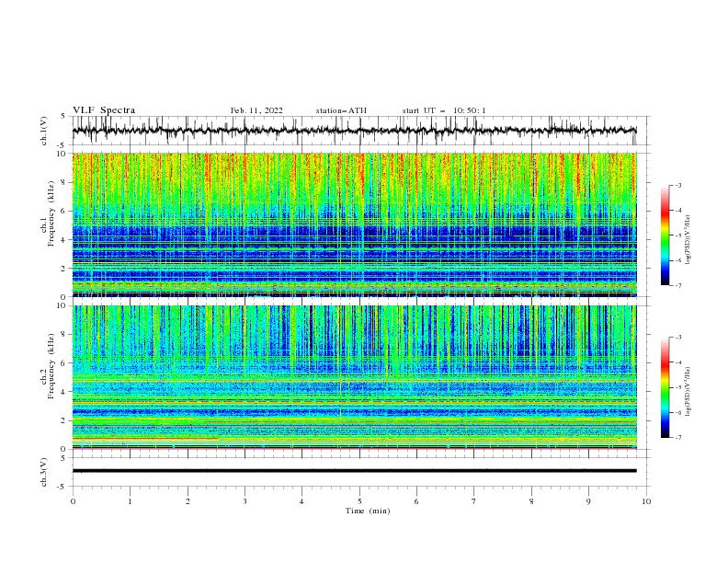Select the date text "Feb. 11, 2022"
Viewport: 728px width, 563px height.
[256, 110]
